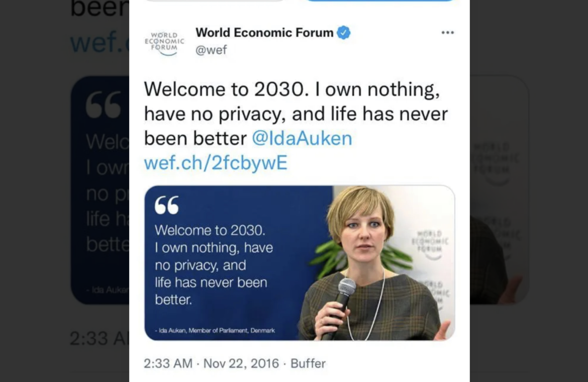
Task: Open the @wef handle
Action: 211,50
